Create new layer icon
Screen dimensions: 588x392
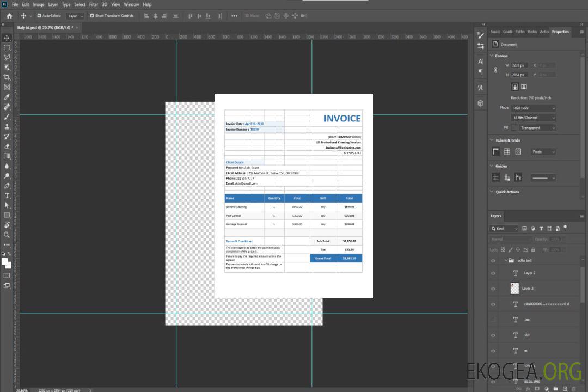click(x=565, y=389)
